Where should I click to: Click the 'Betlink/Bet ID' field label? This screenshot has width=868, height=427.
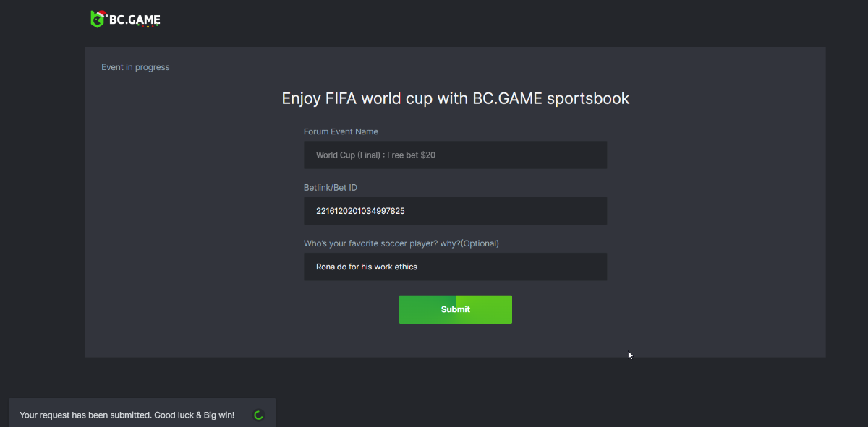click(x=331, y=188)
